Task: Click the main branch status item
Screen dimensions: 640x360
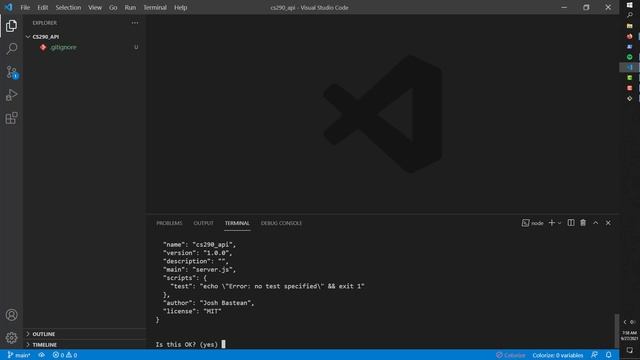Action: click(x=19, y=355)
